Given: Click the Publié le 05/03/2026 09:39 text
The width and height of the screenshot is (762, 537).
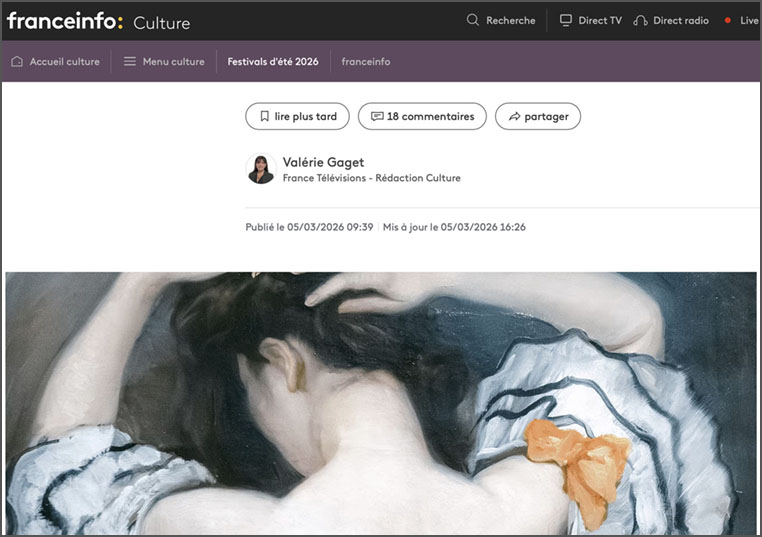Looking at the screenshot, I should (309, 227).
